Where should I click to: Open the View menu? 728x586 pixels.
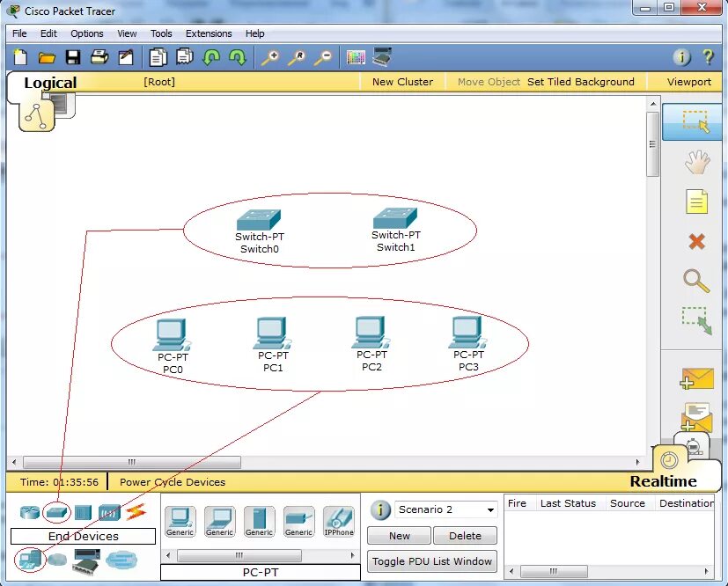(x=127, y=33)
